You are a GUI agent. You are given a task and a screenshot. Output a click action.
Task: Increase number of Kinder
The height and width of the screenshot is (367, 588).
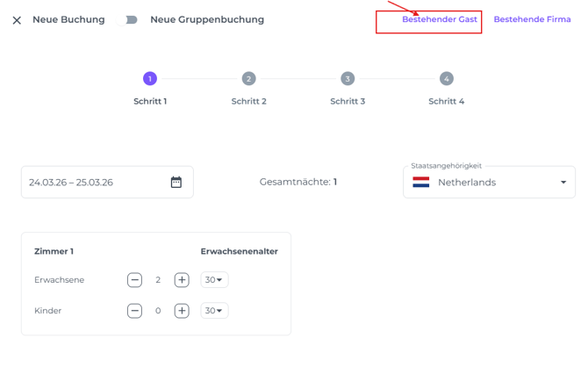pyautogui.click(x=182, y=311)
